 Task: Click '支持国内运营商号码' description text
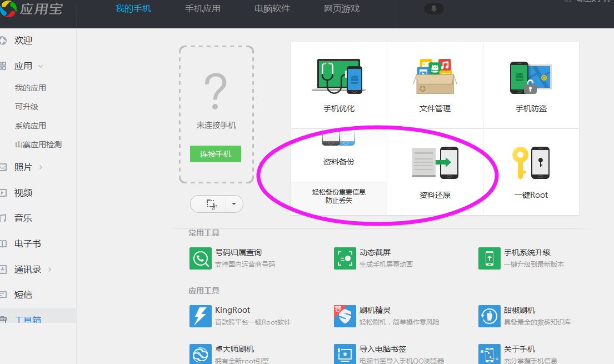pos(245,265)
